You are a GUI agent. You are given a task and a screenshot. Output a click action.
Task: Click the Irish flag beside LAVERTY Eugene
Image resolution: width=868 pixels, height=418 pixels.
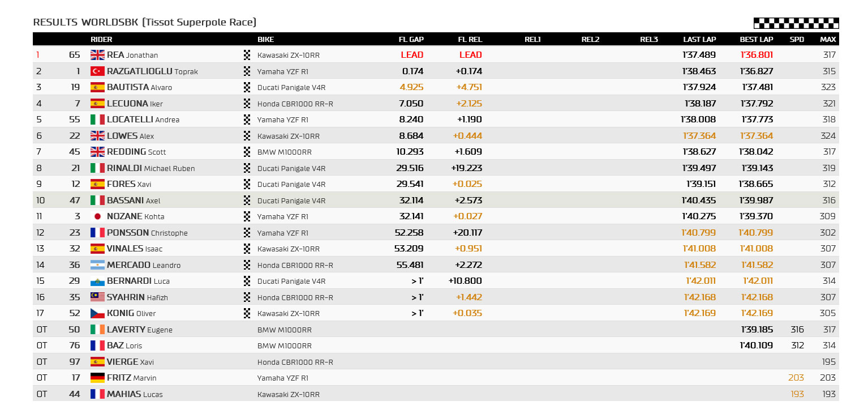click(x=97, y=330)
